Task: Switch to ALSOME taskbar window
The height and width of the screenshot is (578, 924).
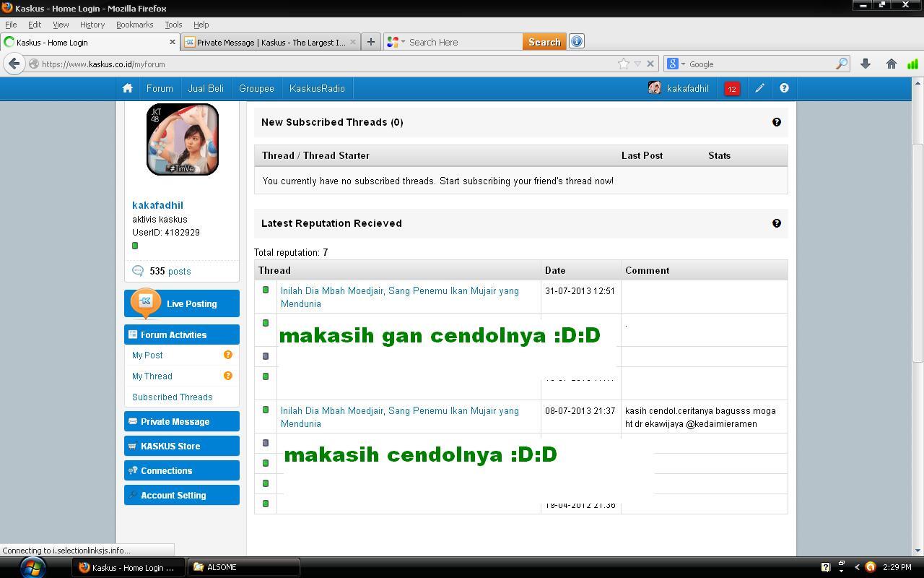Action: tap(244, 567)
